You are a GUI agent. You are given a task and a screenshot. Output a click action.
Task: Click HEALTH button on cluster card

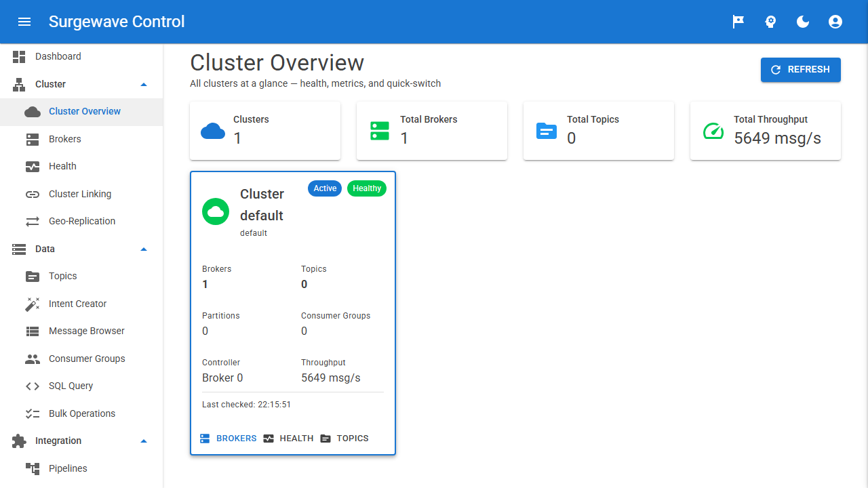click(x=288, y=439)
